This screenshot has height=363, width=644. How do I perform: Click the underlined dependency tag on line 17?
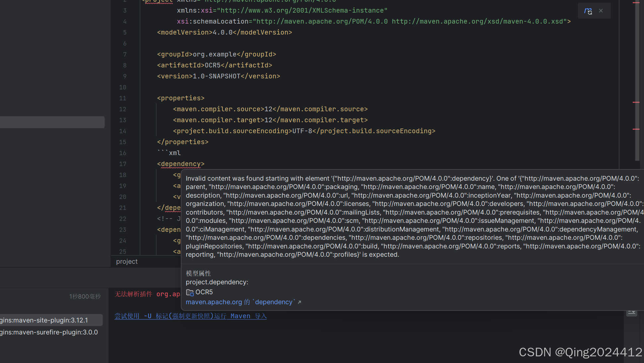(180, 164)
